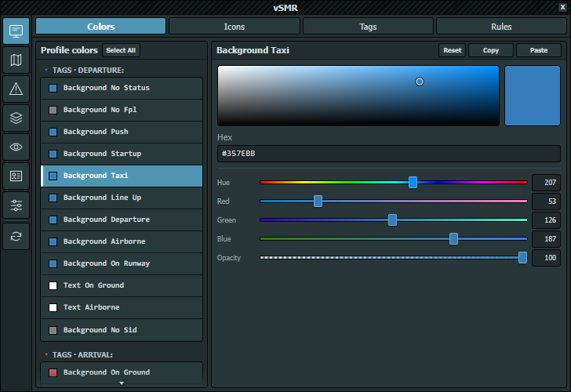Click the Red value field 53
This screenshot has height=392, width=571.
pyautogui.click(x=546, y=201)
